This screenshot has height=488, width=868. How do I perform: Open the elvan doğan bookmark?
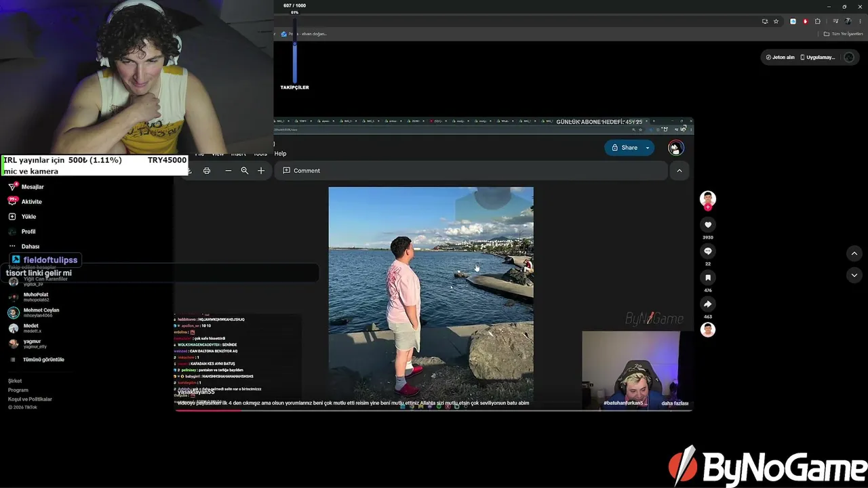point(304,34)
